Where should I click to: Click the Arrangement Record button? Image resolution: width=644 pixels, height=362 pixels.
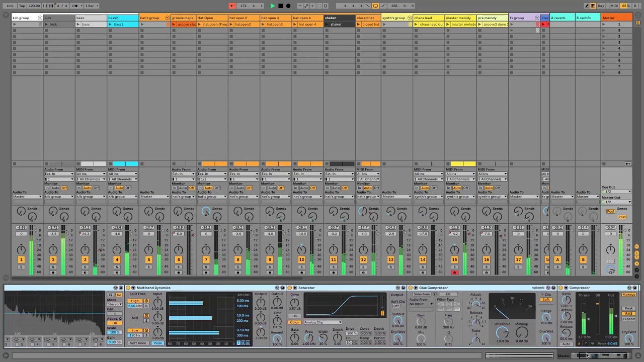pyautogui.click(x=288, y=6)
